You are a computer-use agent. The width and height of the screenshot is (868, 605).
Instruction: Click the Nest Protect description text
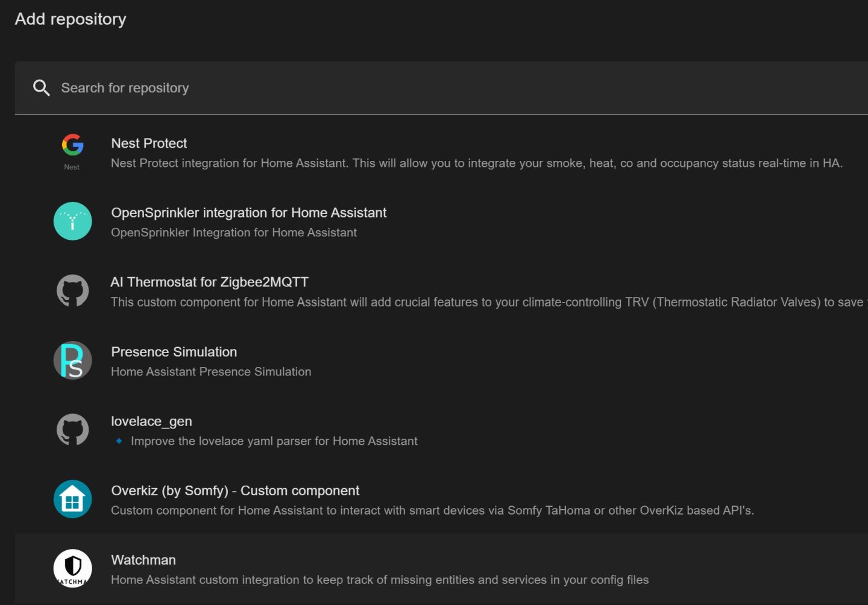click(x=476, y=163)
